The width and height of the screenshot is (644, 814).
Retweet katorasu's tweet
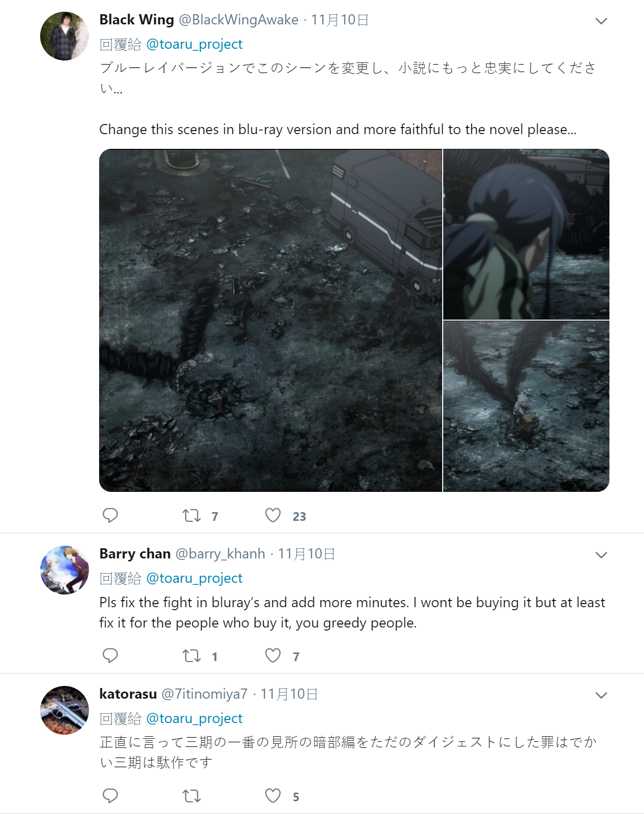(x=192, y=796)
